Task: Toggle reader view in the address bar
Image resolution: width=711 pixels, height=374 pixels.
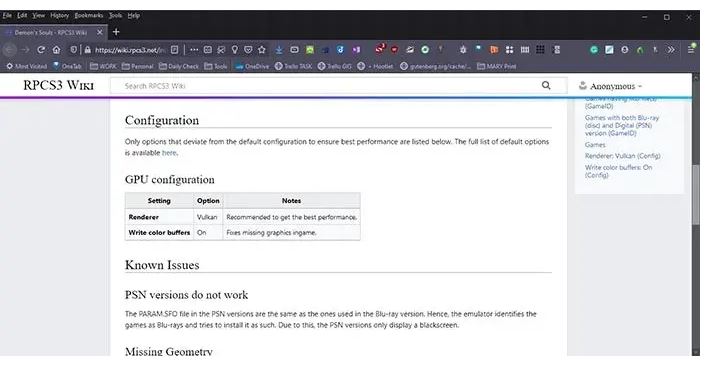Action: (x=175, y=50)
